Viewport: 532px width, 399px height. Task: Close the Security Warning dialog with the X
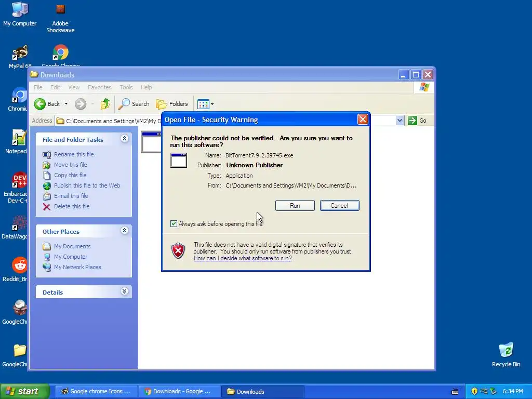coord(363,119)
